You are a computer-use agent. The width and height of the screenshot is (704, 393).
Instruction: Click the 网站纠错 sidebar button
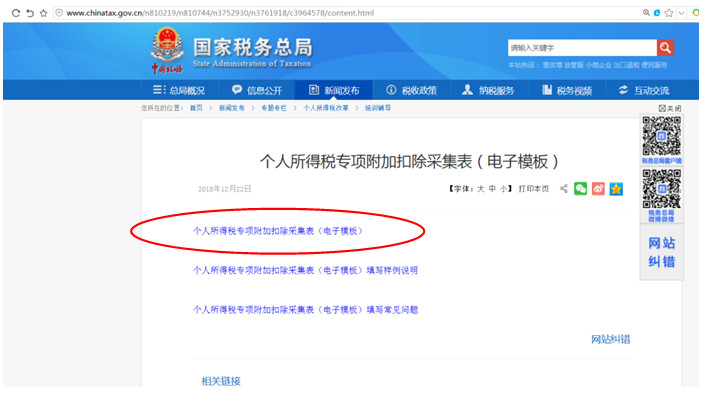point(661,252)
